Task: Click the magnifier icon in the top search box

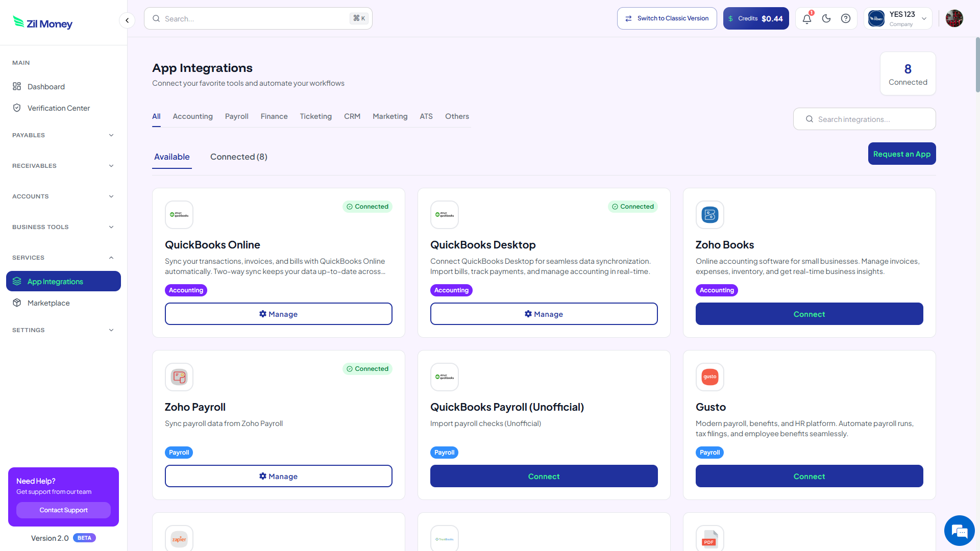Action: click(156, 18)
